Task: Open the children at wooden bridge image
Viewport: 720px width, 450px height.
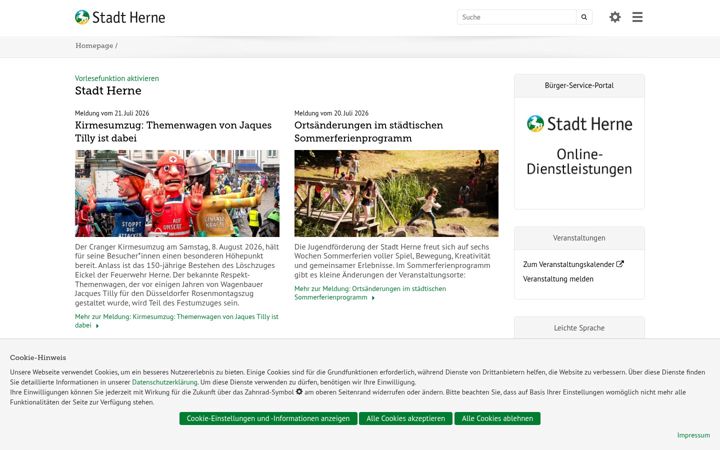Action: point(396,193)
